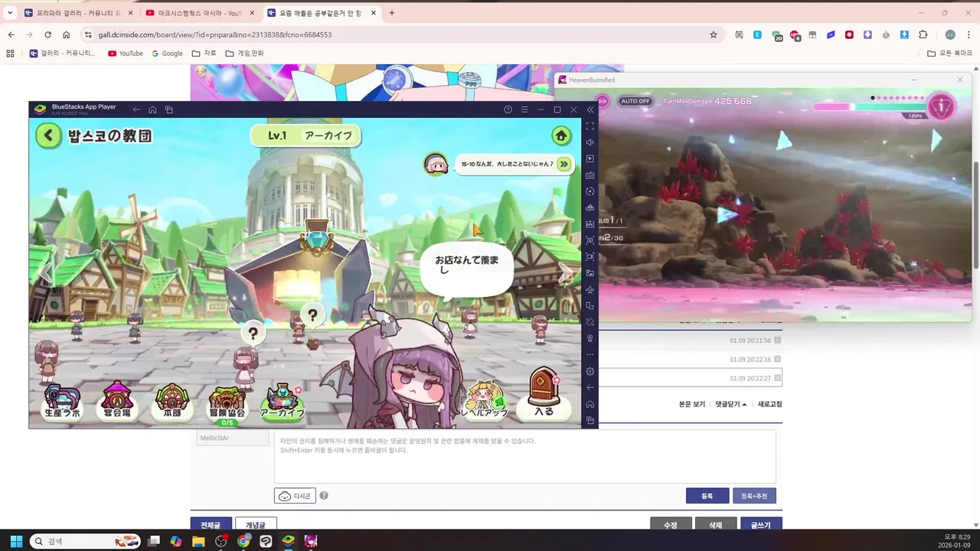Open the Windows Start menu
The image size is (980, 551).
pyautogui.click(x=16, y=541)
